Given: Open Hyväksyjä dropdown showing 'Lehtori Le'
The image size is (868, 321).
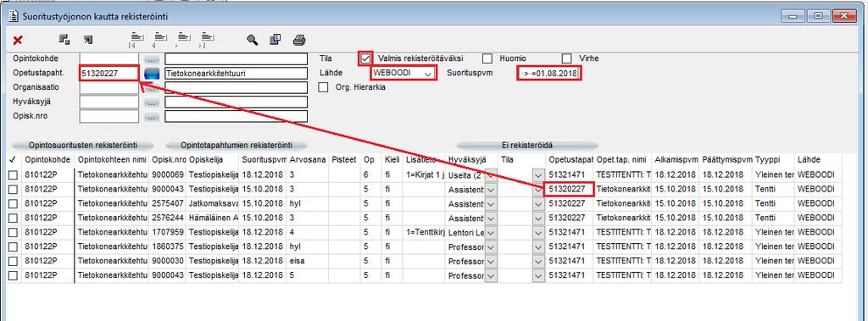Looking at the screenshot, I should (x=490, y=232).
